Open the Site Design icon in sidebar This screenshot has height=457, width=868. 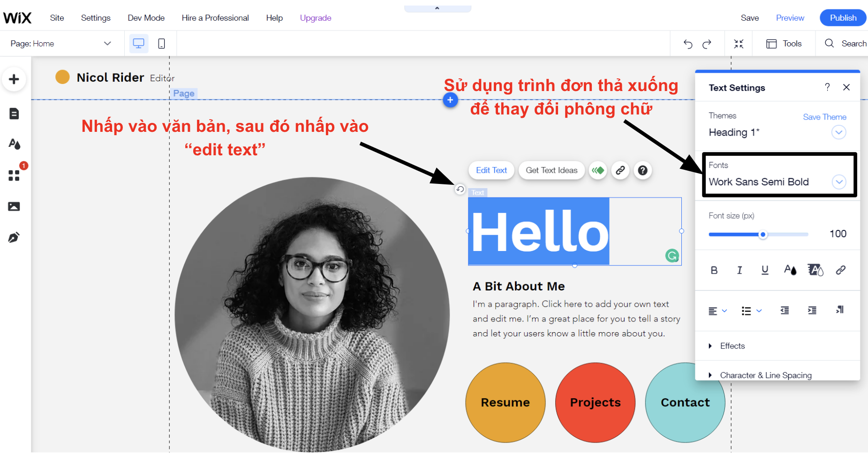pyautogui.click(x=14, y=144)
